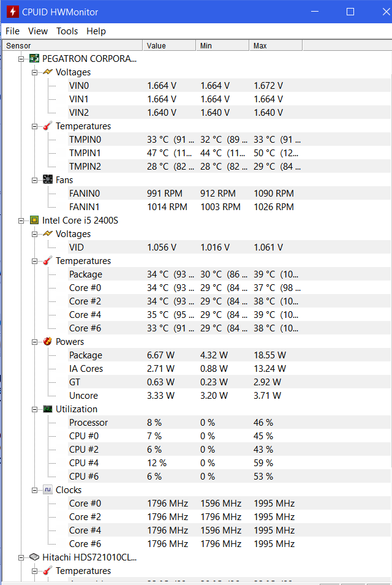Screen dimensions: 392x585
Task: Click the HWMonitor lightning app icon
Action: (x=11, y=12)
